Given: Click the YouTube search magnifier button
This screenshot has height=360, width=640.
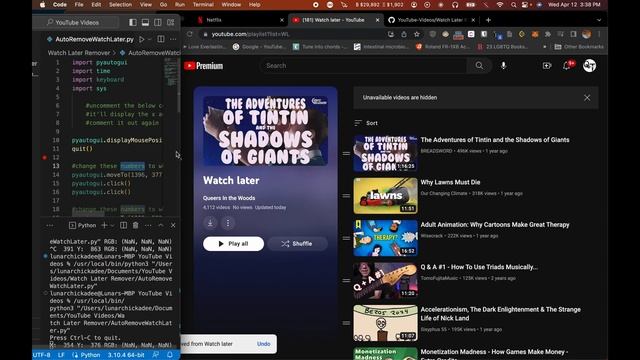Looking at the screenshot, I should tap(479, 66).
